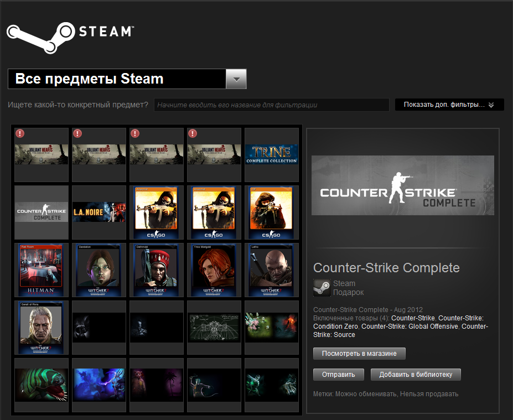Viewport: 513px width, 420px height.
Task: Select the pig-masked figure and palm tree background
Action: 157,385
